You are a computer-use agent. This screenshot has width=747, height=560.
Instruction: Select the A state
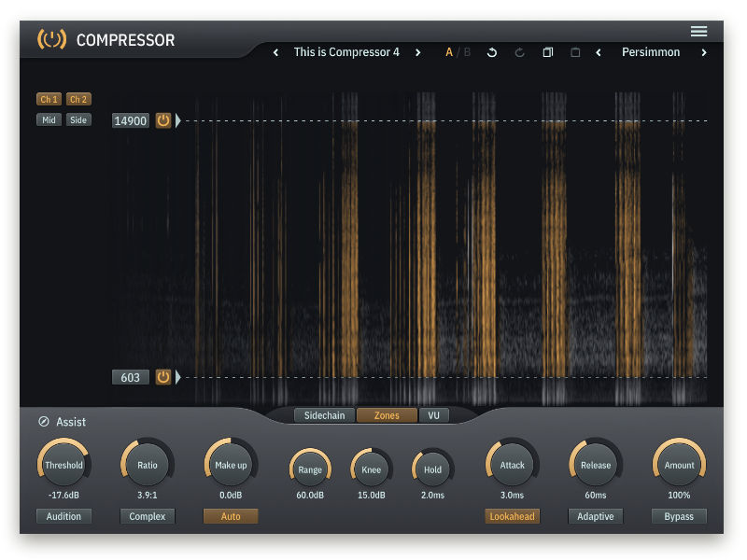pos(449,52)
